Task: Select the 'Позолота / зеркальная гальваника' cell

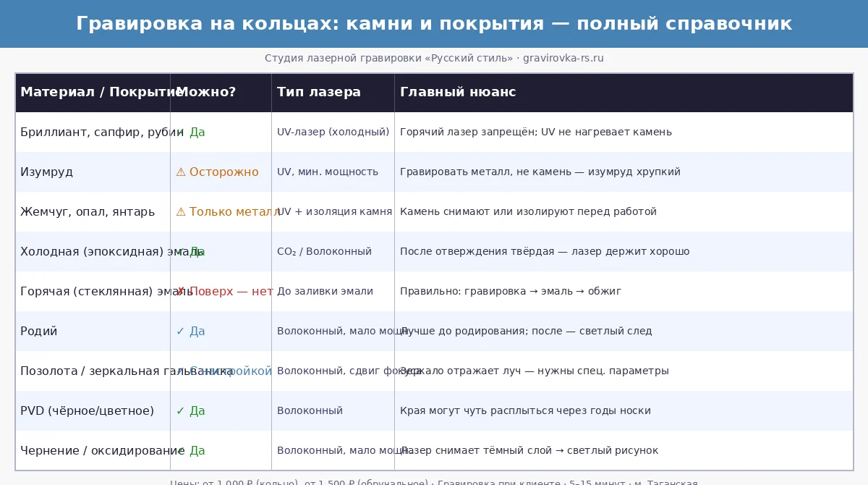Action: tap(93, 371)
